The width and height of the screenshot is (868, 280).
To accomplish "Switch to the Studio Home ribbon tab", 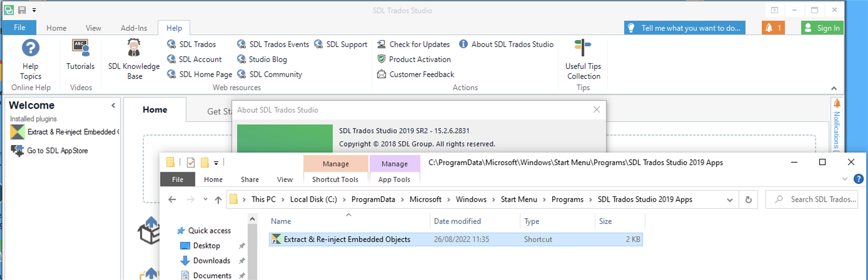I will [56, 28].
